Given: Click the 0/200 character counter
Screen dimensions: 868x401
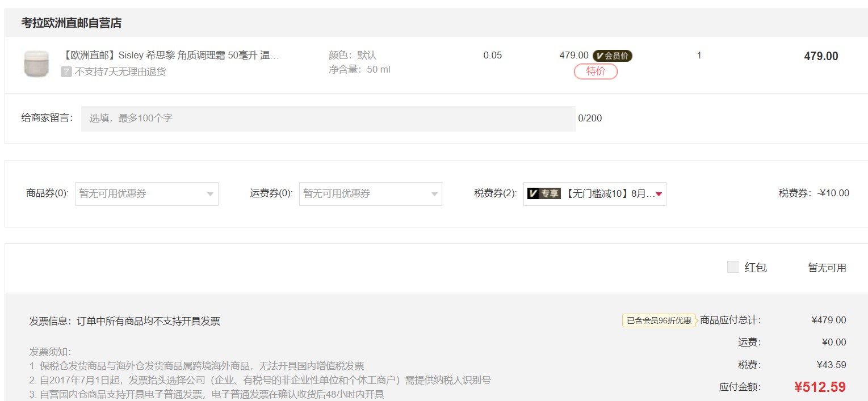Looking at the screenshot, I should click(590, 118).
